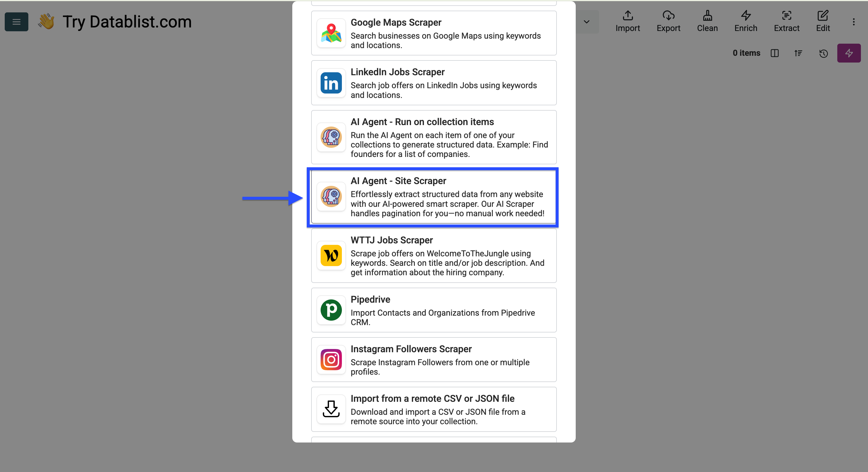Viewport: 868px width, 472px height.
Task: Open the Edit tool
Action: pyautogui.click(x=823, y=21)
